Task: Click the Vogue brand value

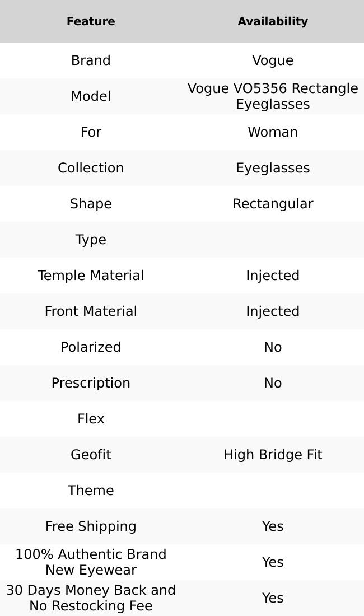Action: coord(273,60)
